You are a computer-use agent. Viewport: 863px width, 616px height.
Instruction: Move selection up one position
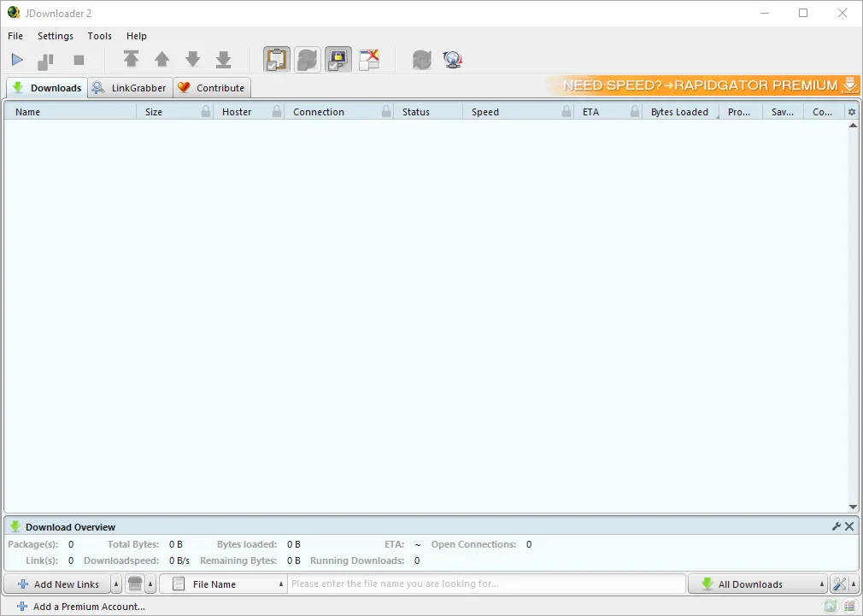(x=161, y=59)
